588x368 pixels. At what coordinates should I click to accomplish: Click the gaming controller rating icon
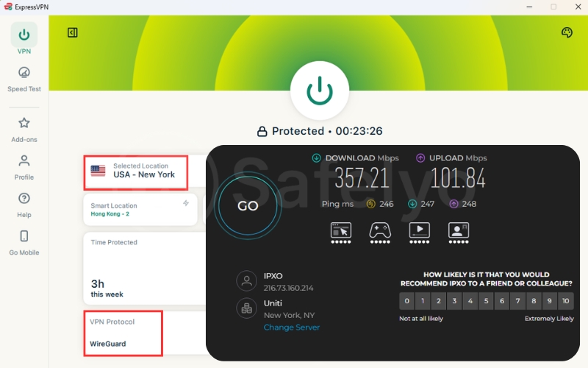(x=380, y=233)
